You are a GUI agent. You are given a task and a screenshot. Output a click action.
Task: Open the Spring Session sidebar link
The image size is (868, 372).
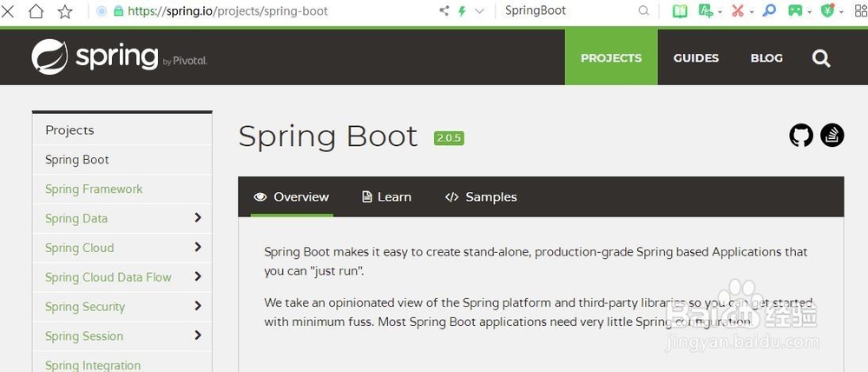[x=84, y=336]
